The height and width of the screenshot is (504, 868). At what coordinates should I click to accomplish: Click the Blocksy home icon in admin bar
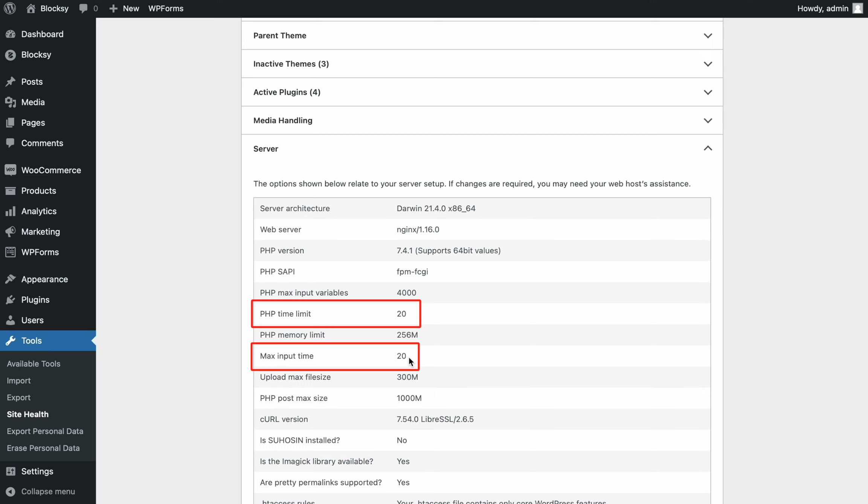tap(31, 8)
